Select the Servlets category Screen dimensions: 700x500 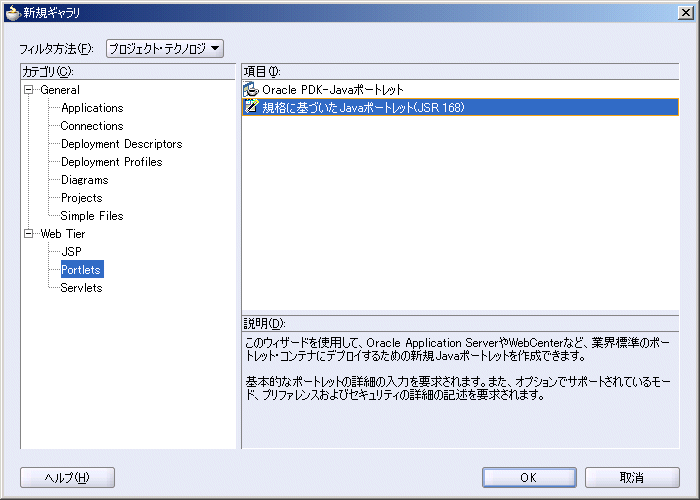coord(82,288)
